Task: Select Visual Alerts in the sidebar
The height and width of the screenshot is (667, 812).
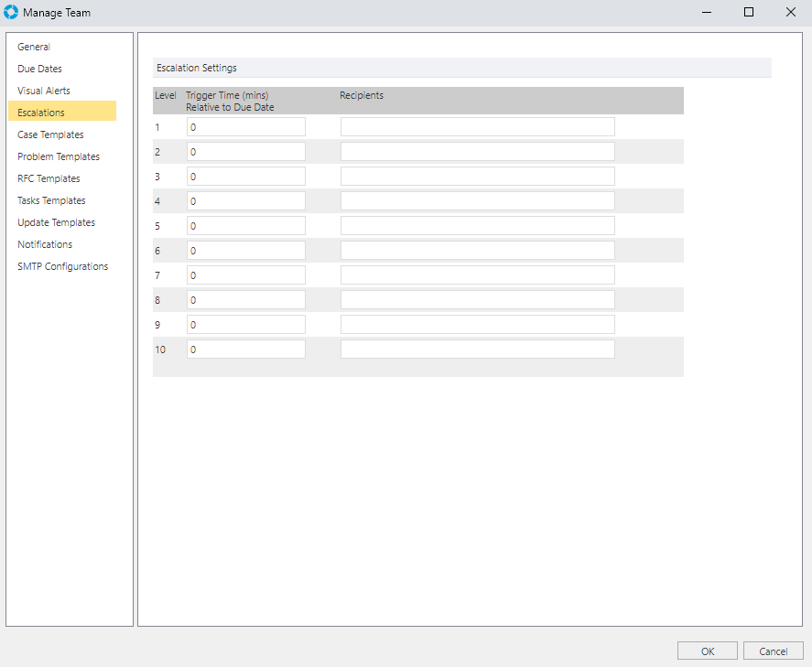Action: (x=44, y=91)
